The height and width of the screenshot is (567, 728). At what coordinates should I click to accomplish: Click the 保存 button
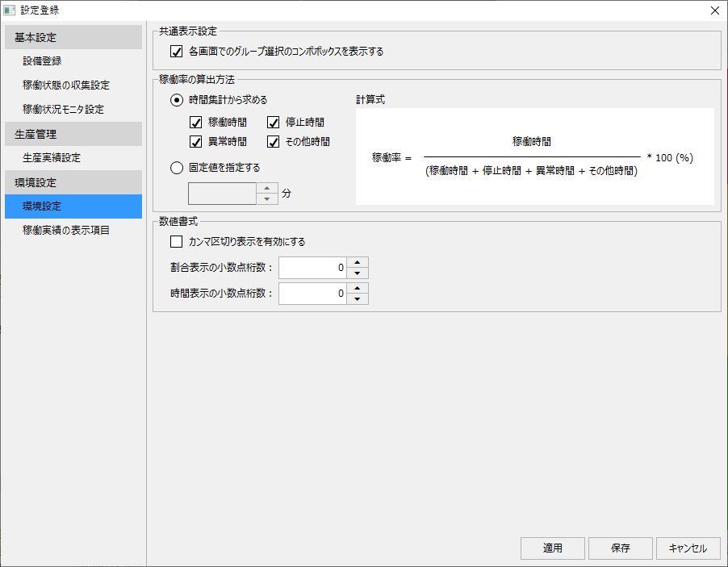620,548
